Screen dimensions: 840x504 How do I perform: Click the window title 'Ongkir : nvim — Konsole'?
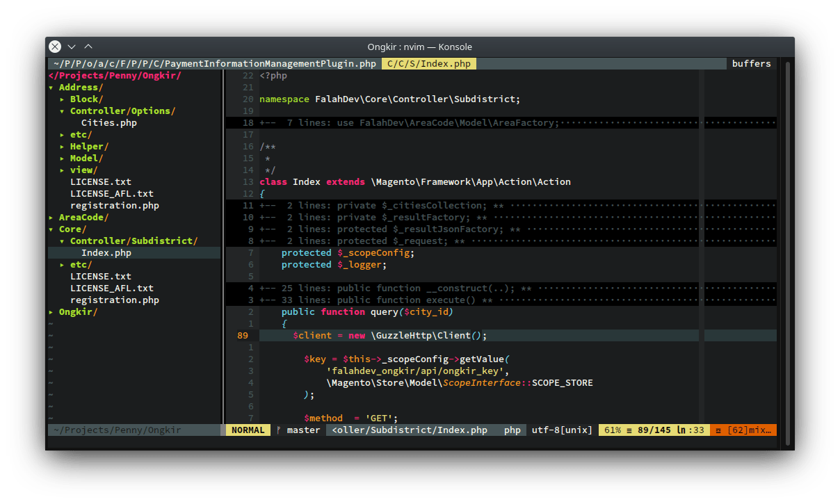[x=420, y=47]
